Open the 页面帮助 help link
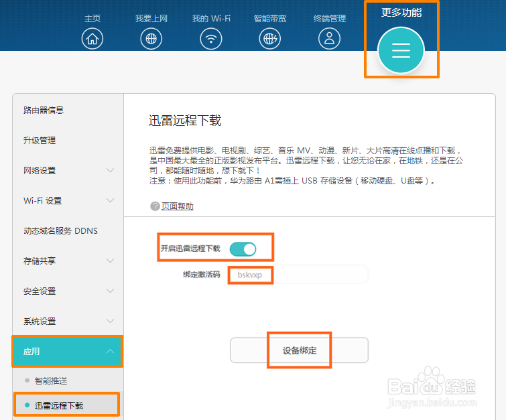The height and width of the screenshot is (420, 506). [178, 206]
